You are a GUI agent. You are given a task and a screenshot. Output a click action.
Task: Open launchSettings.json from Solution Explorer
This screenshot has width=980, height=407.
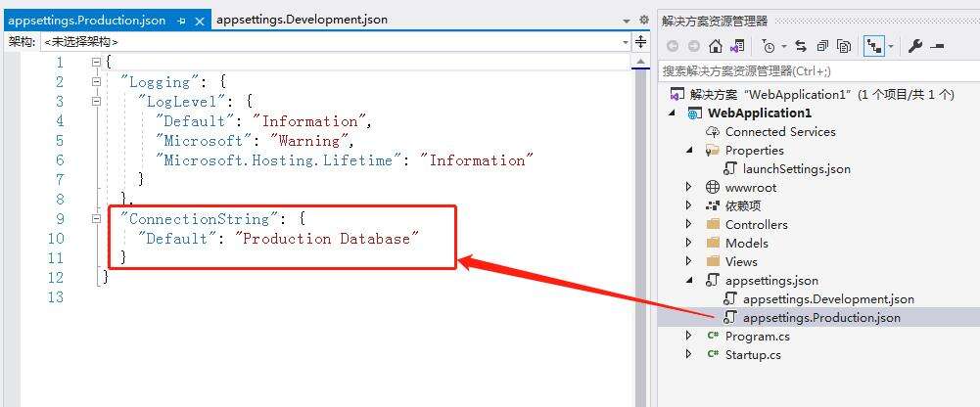pos(796,168)
